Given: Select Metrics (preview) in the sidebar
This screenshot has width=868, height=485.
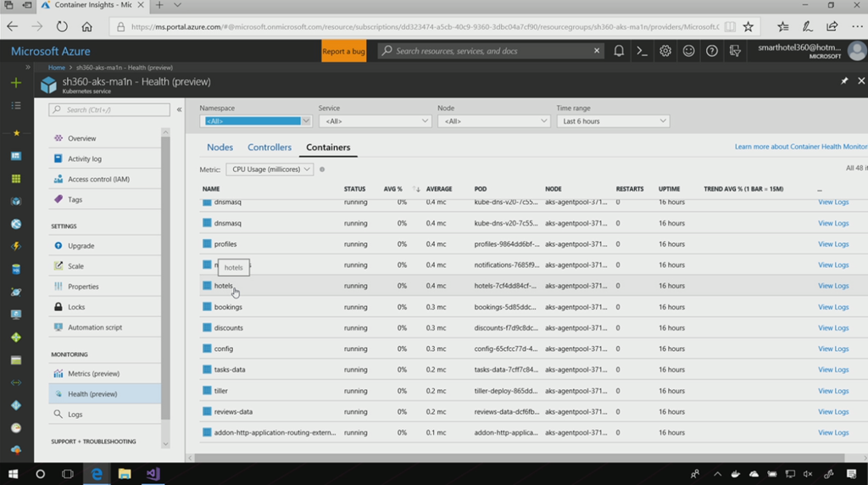Looking at the screenshot, I should click(x=93, y=374).
